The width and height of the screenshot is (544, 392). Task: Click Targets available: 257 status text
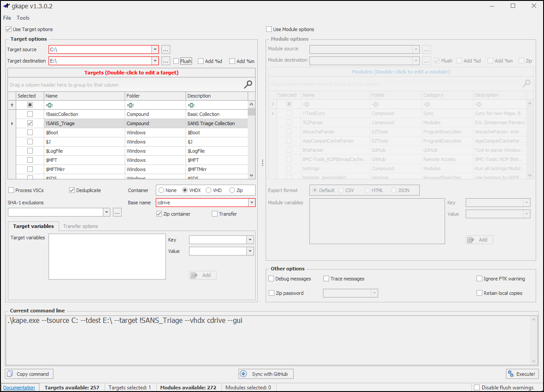click(x=72, y=388)
